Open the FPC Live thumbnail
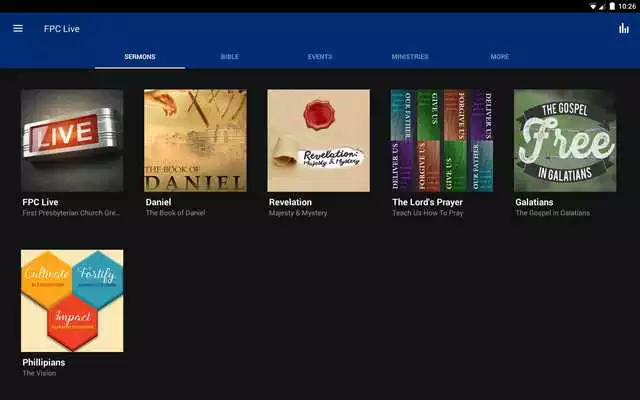Viewport: 640px width, 400px height. pos(72,140)
